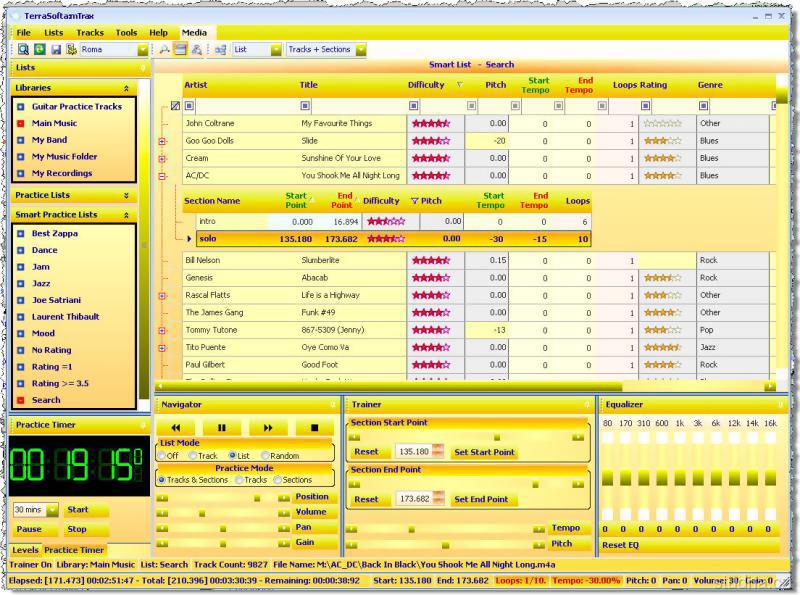Viewport: 800px width, 595px height.
Task: Click the rewind button in Navigator
Action: pyautogui.click(x=176, y=427)
